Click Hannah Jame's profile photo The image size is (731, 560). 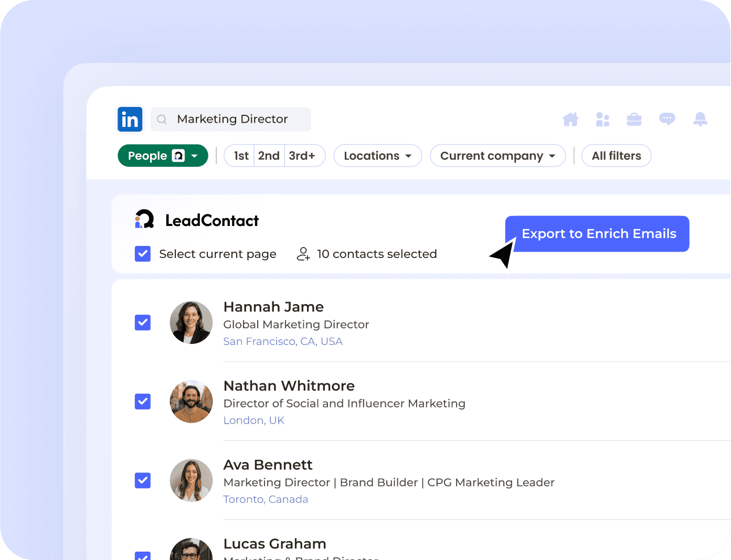pyautogui.click(x=191, y=322)
